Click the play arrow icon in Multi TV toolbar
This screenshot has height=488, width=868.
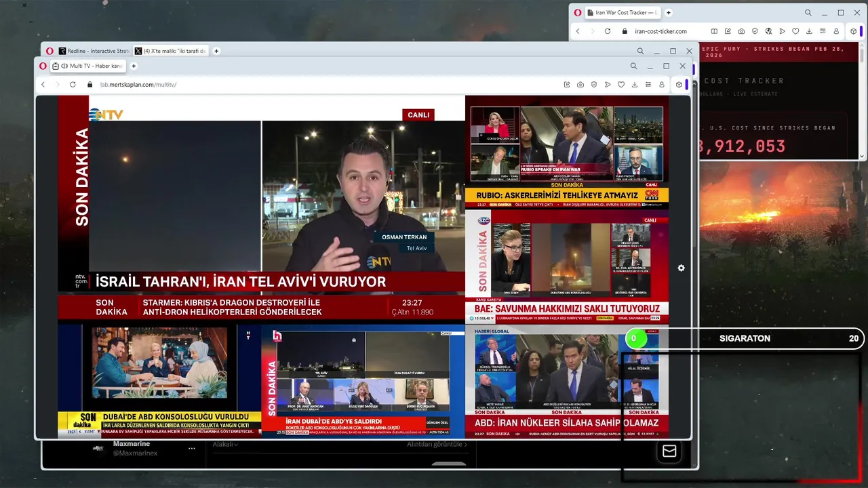pyautogui.click(x=608, y=85)
